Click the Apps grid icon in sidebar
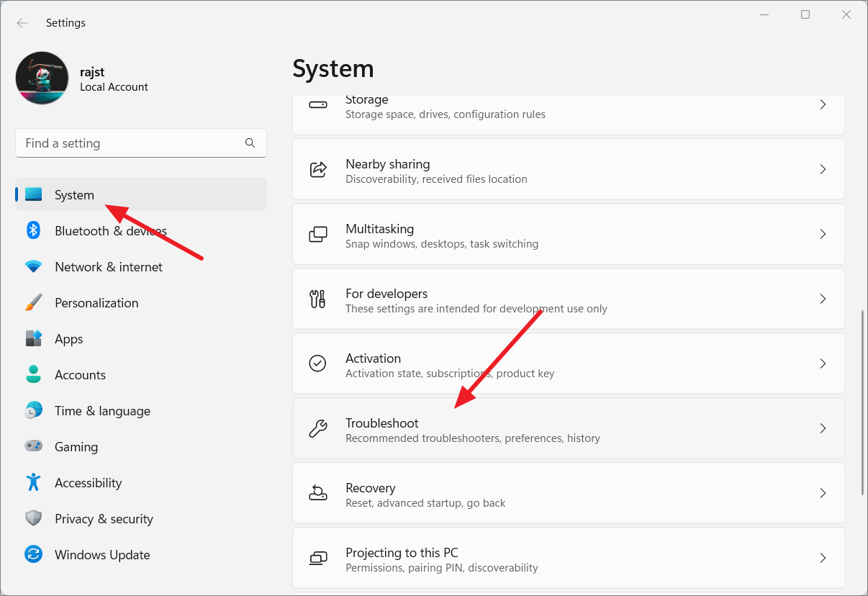868x596 pixels. 34,338
